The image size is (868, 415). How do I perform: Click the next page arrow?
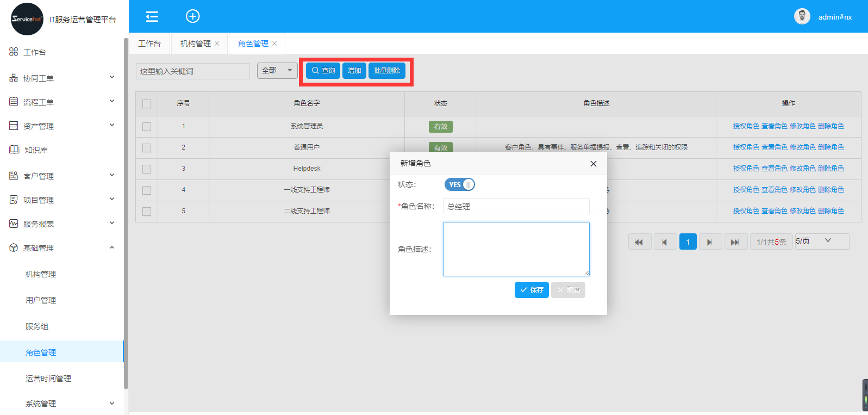[x=709, y=242]
